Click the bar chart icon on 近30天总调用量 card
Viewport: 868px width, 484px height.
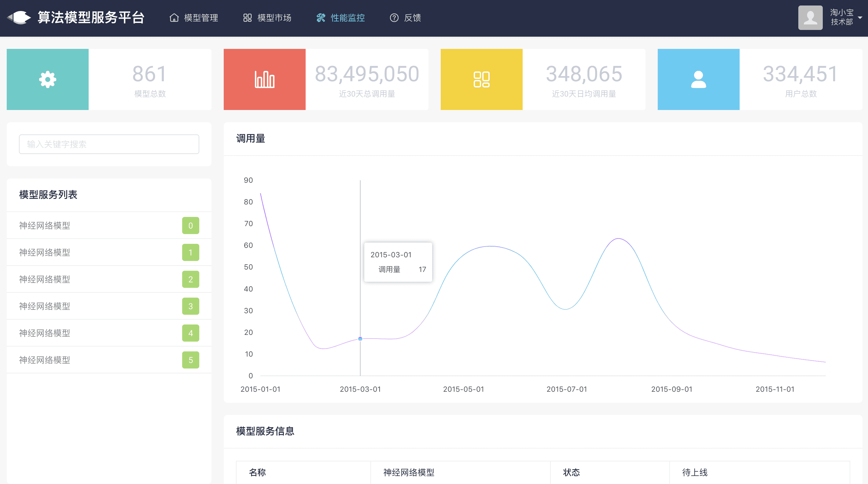(x=264, y=79)
